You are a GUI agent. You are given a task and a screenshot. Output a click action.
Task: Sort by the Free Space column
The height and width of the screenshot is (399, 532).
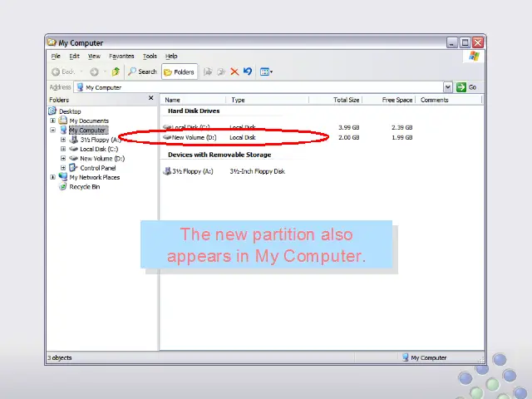pos(389,100)
